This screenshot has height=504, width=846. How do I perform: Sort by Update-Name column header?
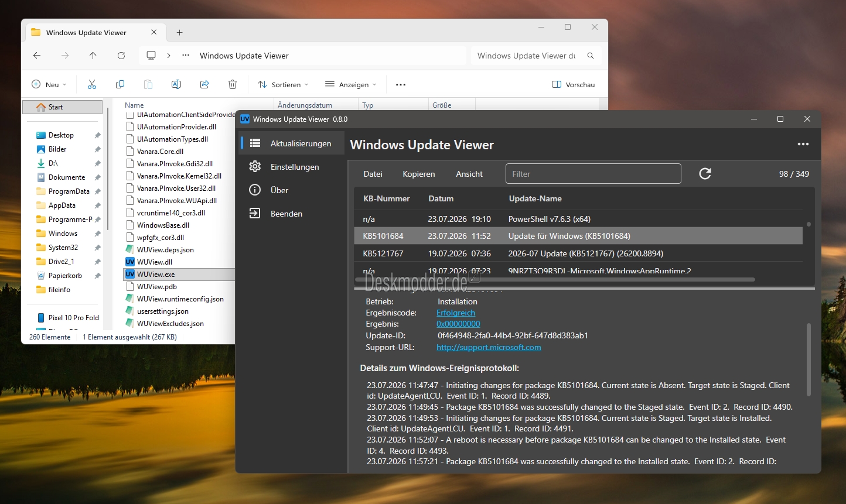pos(535,198)
